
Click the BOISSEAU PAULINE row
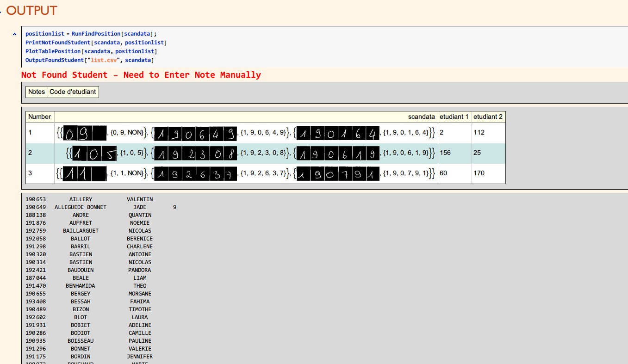89,341
